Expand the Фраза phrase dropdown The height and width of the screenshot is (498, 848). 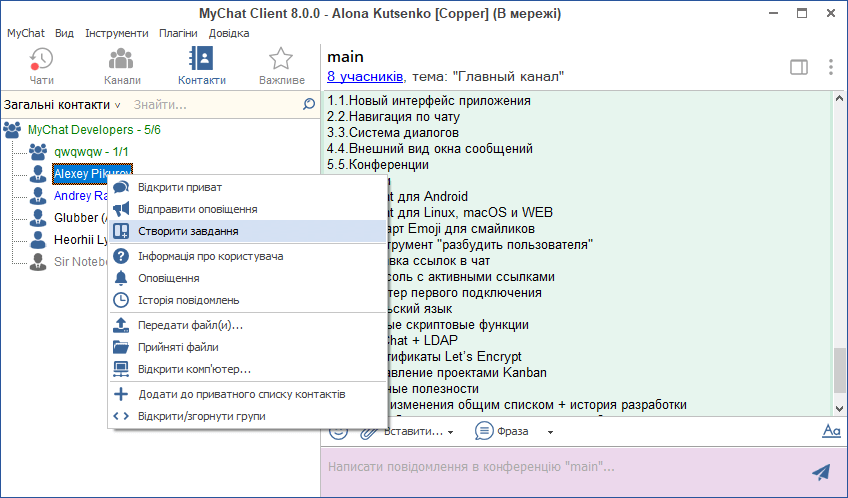tap(514, 432)
